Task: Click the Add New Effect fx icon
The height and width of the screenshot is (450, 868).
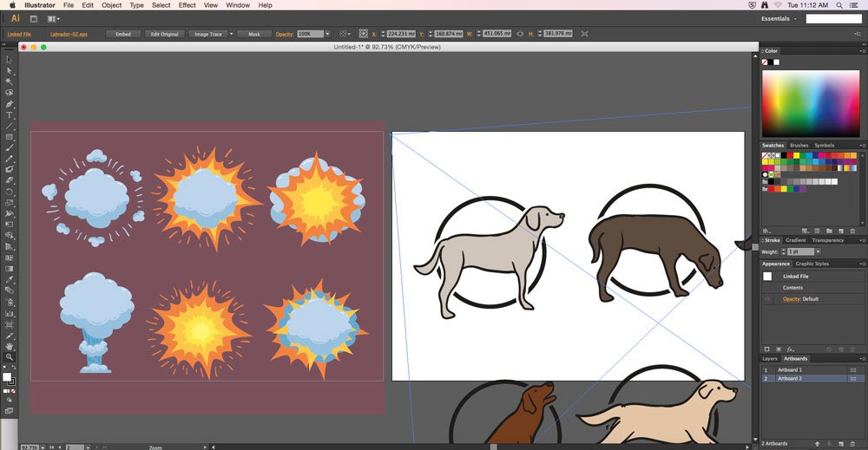Action: 791,349
